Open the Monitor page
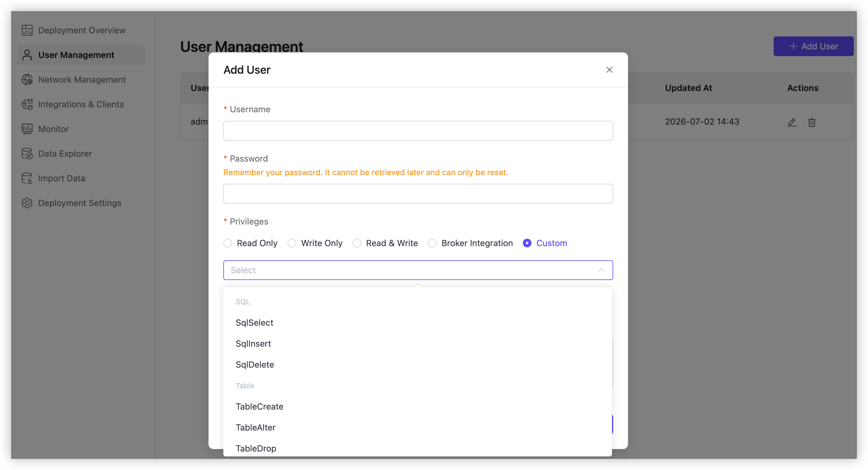Screen dimensions: 868x470 (x=81, y=129)
